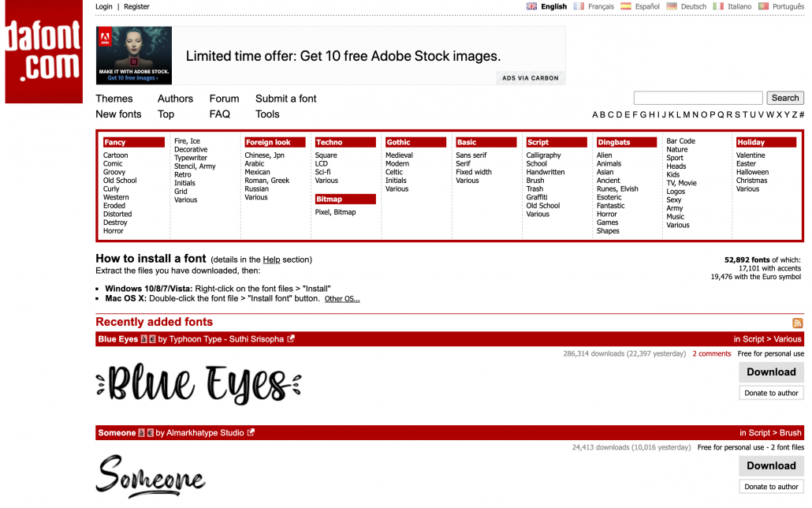Select the Calligraphy script category

click(543, 155)
